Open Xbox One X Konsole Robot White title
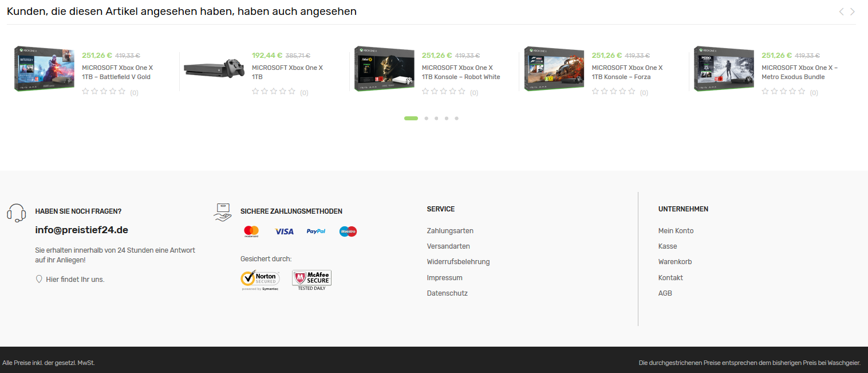The height and width of the screenshot is (373, 868). tap(461, 72)
